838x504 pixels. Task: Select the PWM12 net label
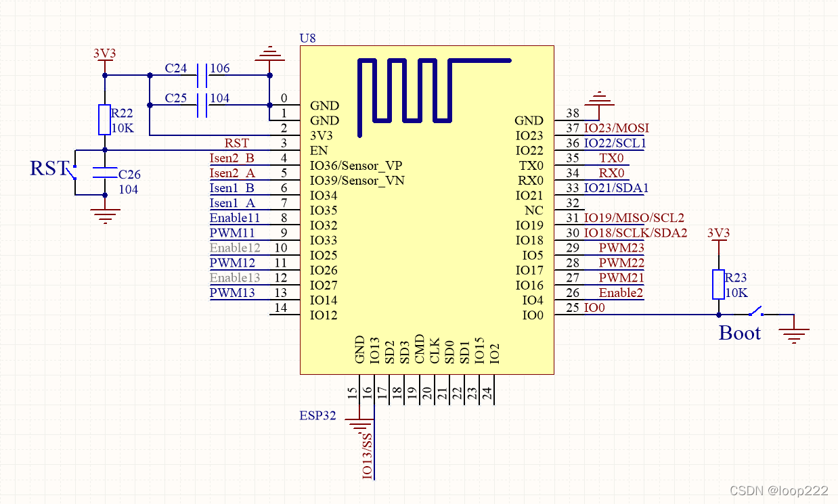(x=232, y=262)
